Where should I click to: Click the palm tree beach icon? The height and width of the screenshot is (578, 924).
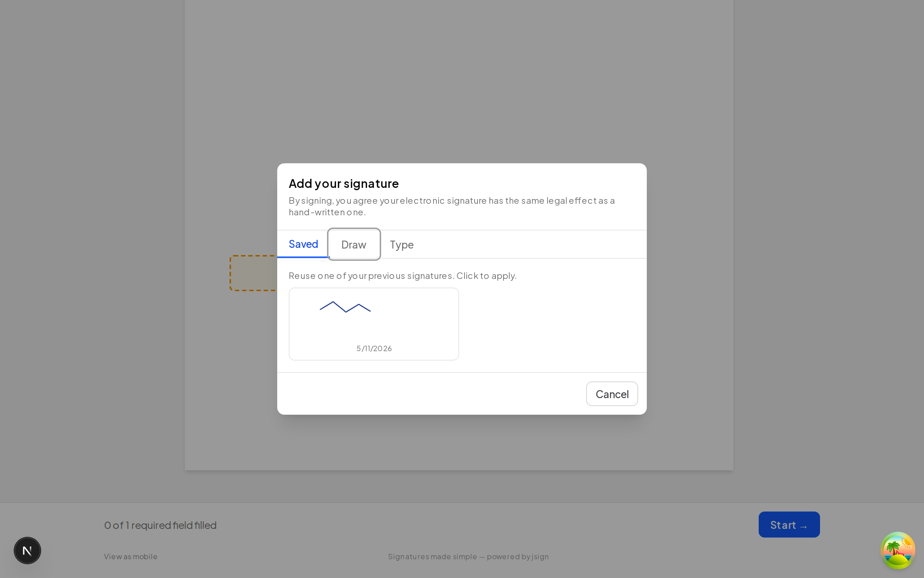tap(898, 551)
